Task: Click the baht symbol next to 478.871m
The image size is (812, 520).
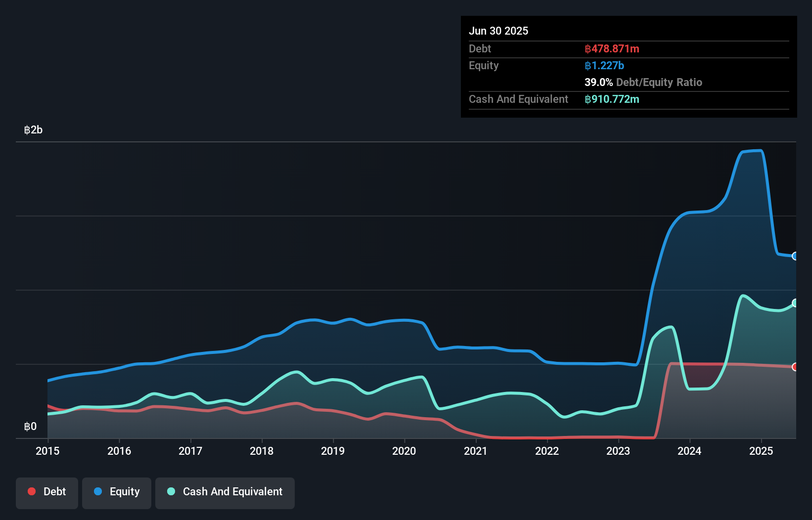Action: tap(587, 49)
